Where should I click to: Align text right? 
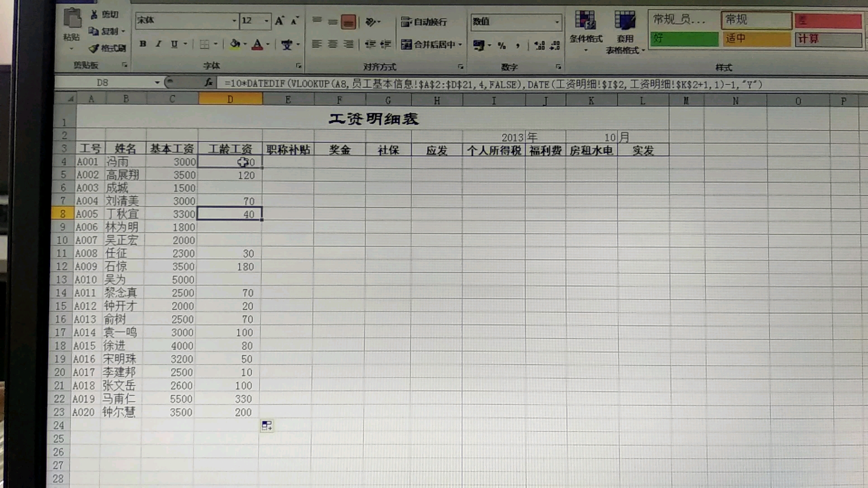[349, 44]
